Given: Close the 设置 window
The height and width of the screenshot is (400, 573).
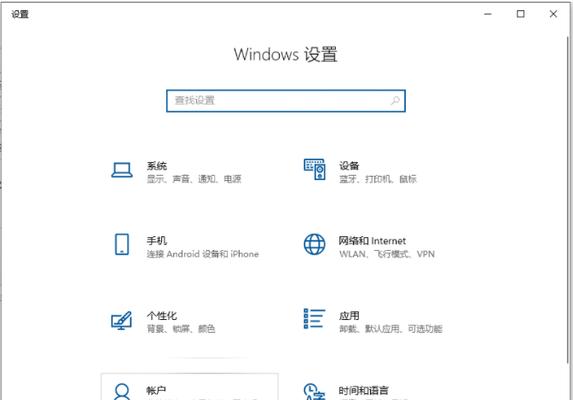Looking at the screenshot, I should [x=553, y=14].
